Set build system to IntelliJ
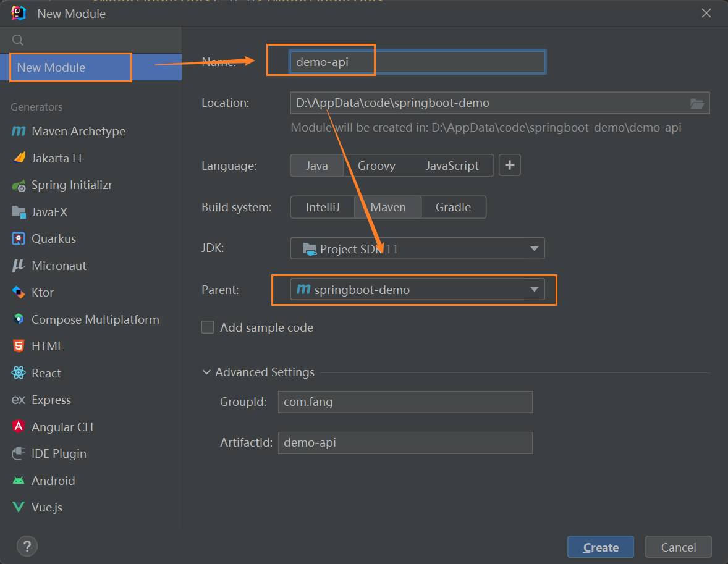The image size is (728, 564). [x=323, y=207]
